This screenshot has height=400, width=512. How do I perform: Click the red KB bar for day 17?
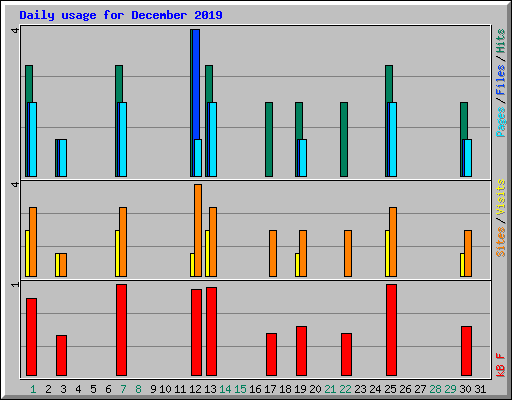click(271, 354)
